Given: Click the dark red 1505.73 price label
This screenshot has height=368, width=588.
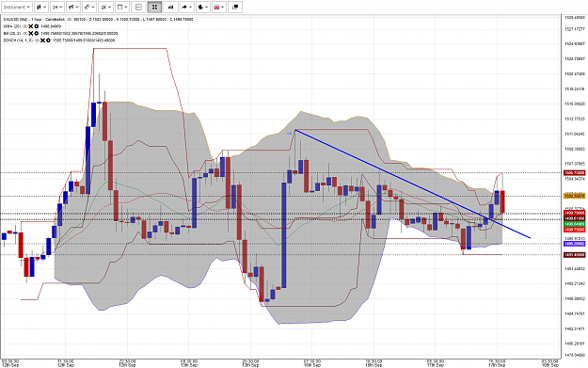Looking at the screenshot, I should click(574, 173).
